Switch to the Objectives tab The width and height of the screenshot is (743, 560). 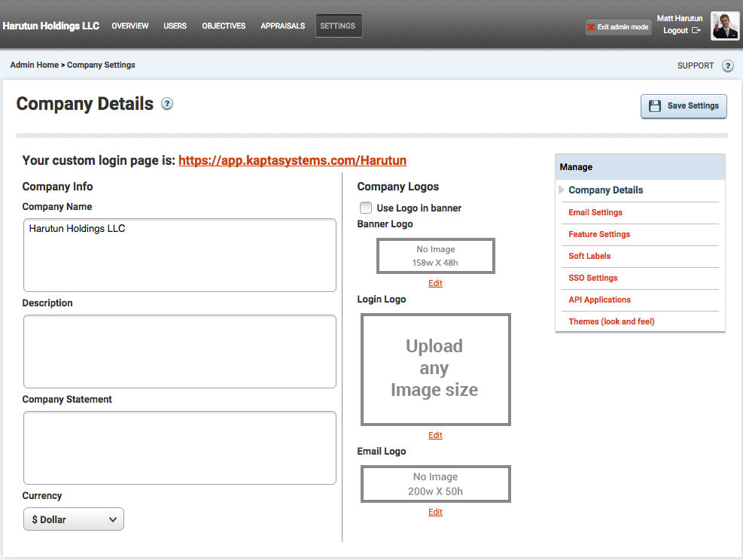click(x=224, y=26)
